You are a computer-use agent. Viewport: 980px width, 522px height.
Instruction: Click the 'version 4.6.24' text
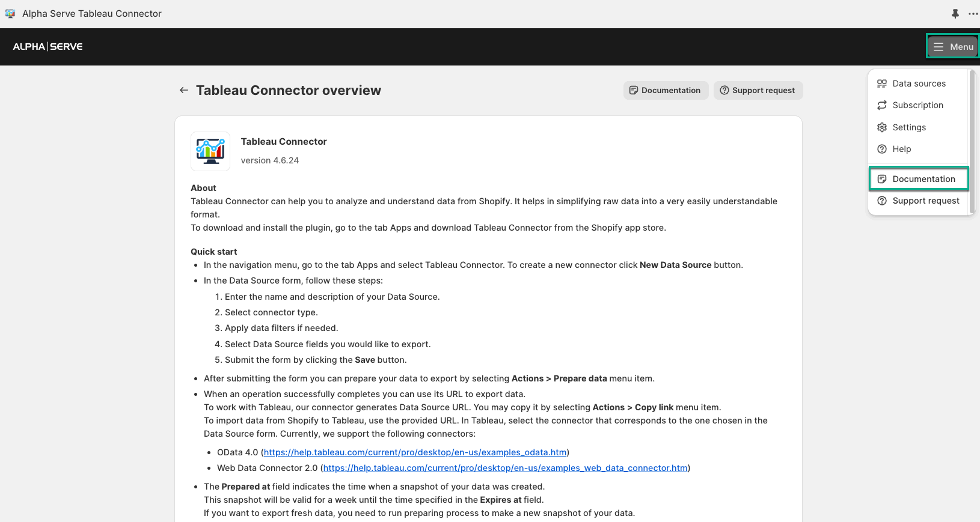pos(270,160)
